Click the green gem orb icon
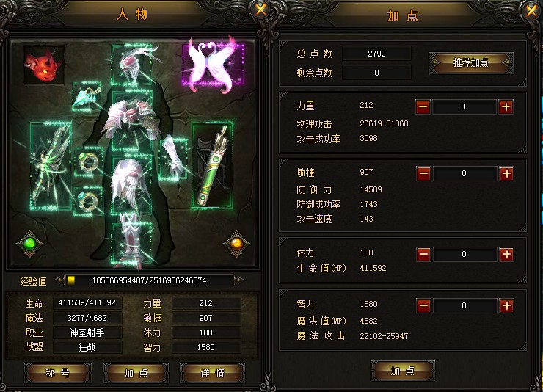 tap(30, 244)
